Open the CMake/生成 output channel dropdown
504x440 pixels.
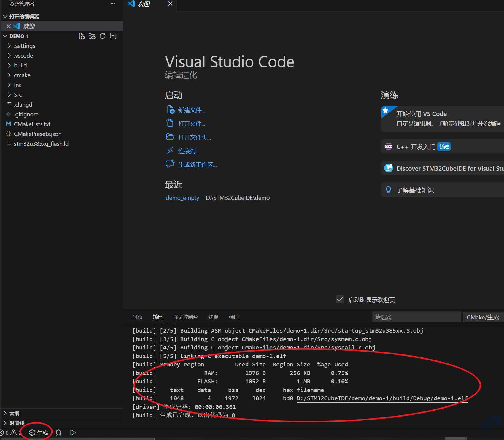(x=483, y=317)
